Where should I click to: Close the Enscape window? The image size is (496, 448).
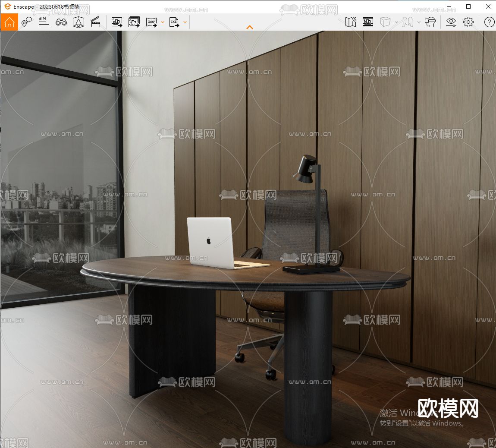click(x=488, y=6)
